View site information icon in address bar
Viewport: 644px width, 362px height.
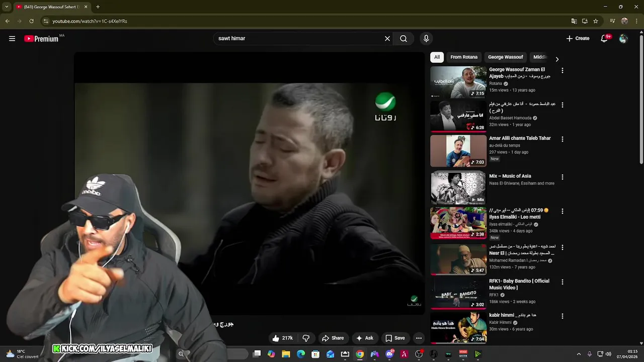[46, 21]
